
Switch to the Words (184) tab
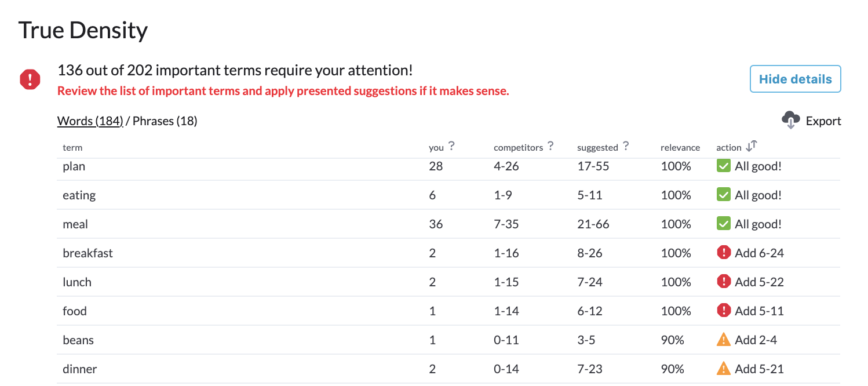tap(90, 121)
